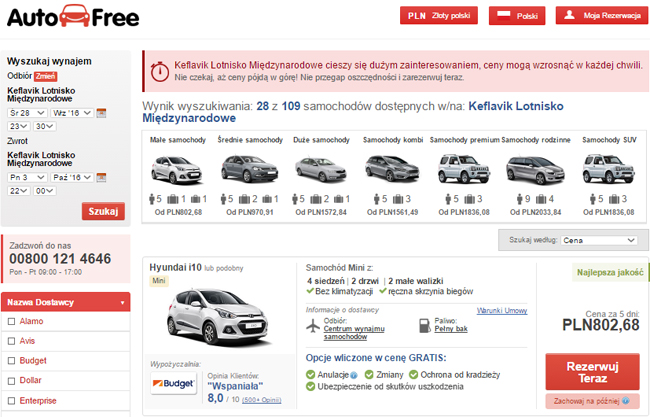Select the Małe samochody car category
This screenshot has height=417, width=650.
(178, 177)
